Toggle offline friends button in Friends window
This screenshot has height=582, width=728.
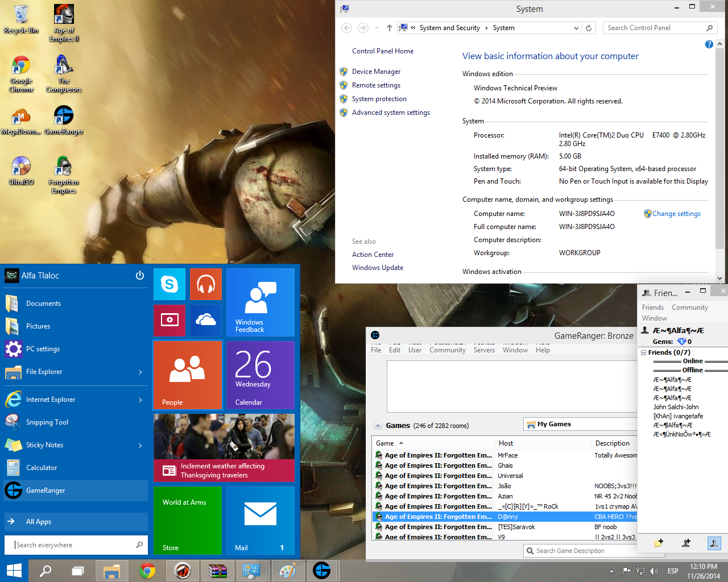[714, 543]
